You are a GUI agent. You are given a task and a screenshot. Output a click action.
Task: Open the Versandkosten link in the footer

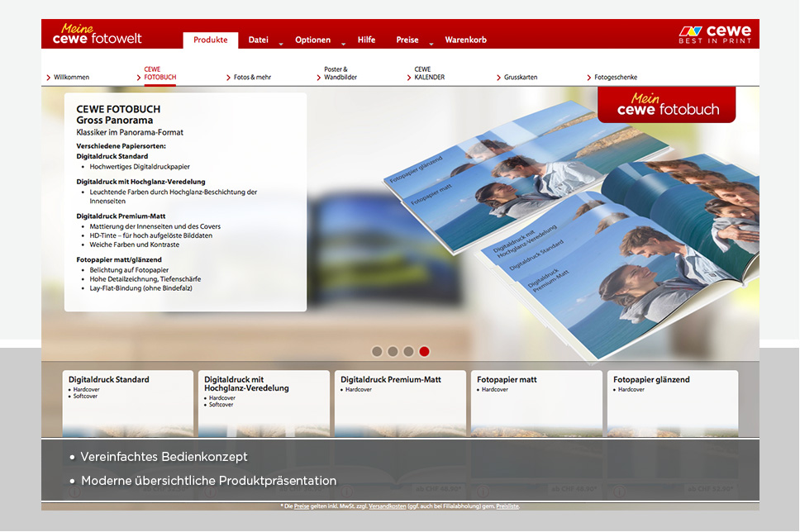tap(388, 506)
